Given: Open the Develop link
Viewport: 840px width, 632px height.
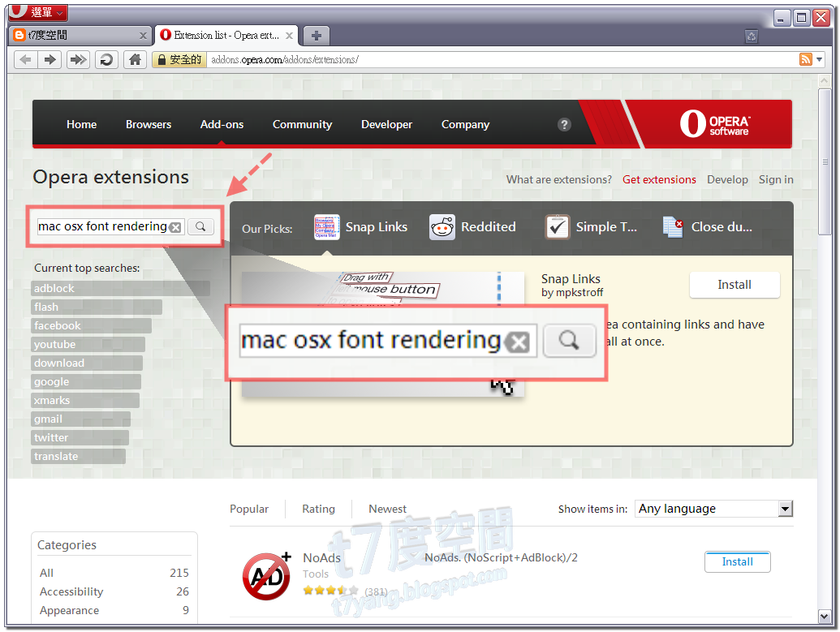Looking at the screenshot, I should pos(727,179).
